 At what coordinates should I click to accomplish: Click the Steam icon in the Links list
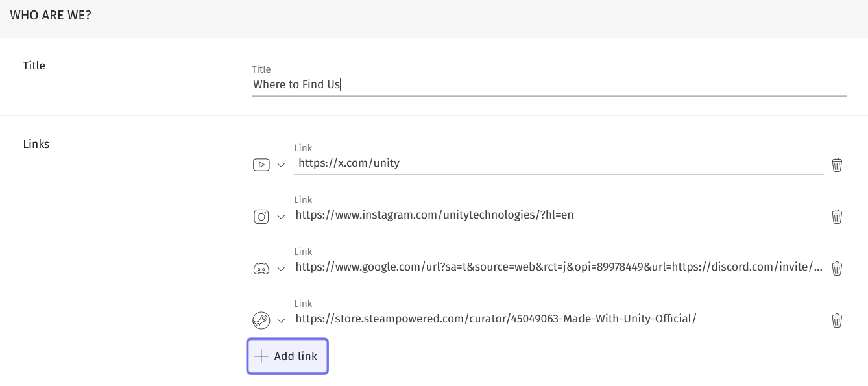click(261, 320)
